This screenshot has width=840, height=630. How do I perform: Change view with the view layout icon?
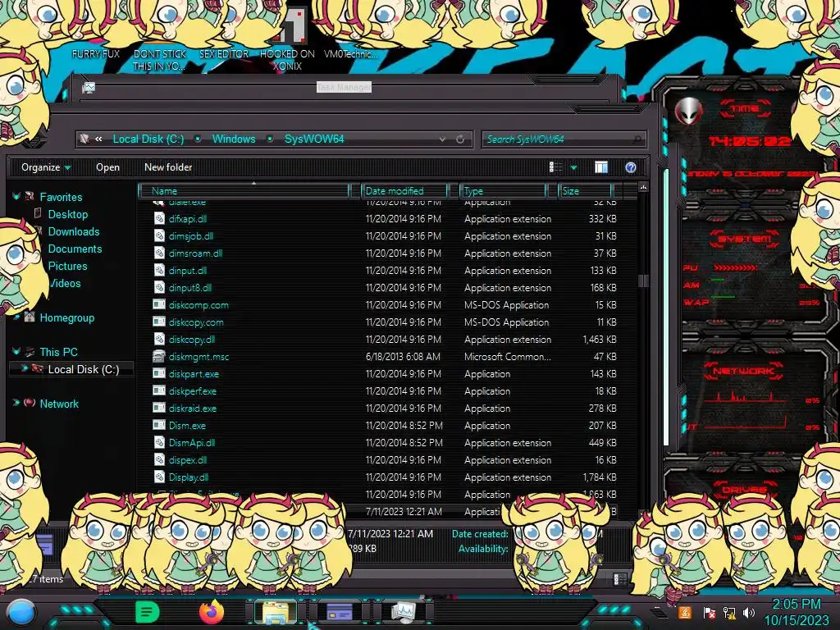555,167
